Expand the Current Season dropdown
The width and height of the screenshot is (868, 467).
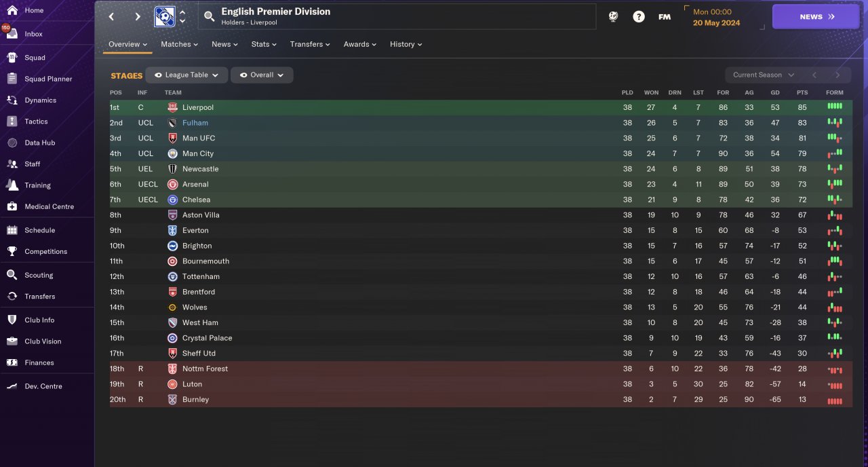pos(763,75)
